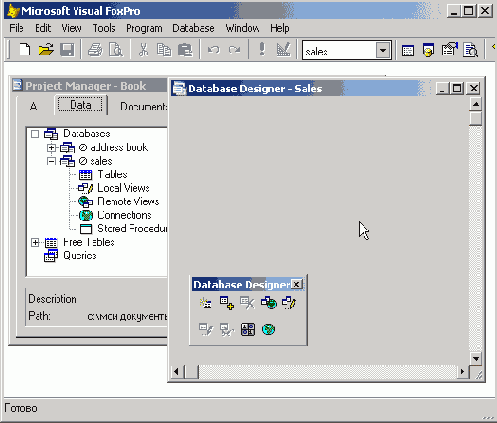Open the Data Session window icon
This screenshot has width=497, height=423.
[x=428, y=50]
